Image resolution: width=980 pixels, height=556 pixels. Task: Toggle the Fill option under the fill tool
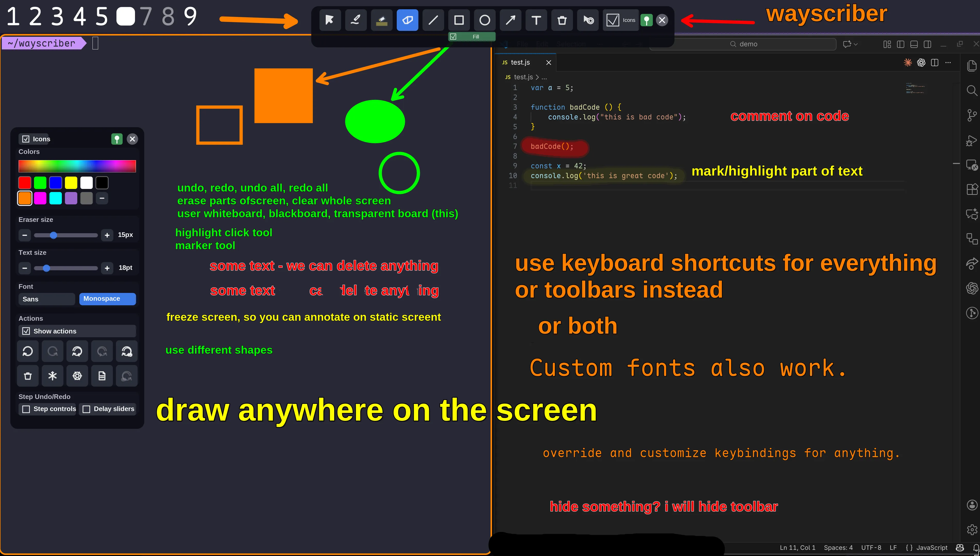tap(453, 36)
